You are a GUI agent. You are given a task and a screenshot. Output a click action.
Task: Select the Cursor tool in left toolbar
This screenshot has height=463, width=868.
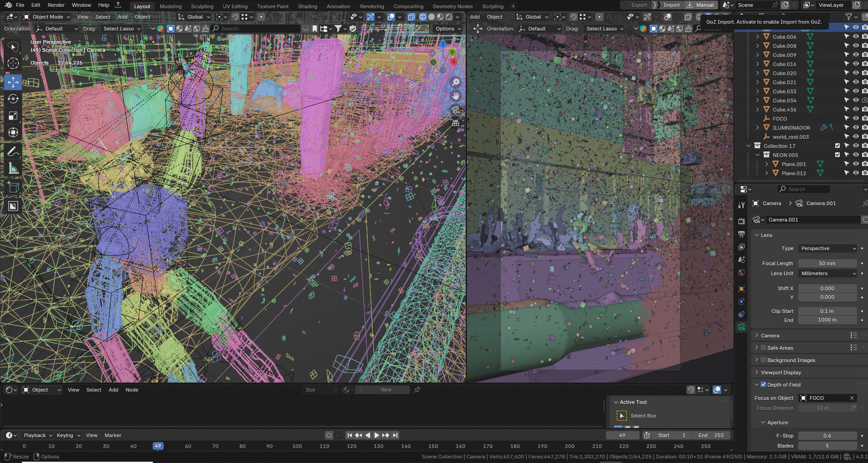(13, 63)
